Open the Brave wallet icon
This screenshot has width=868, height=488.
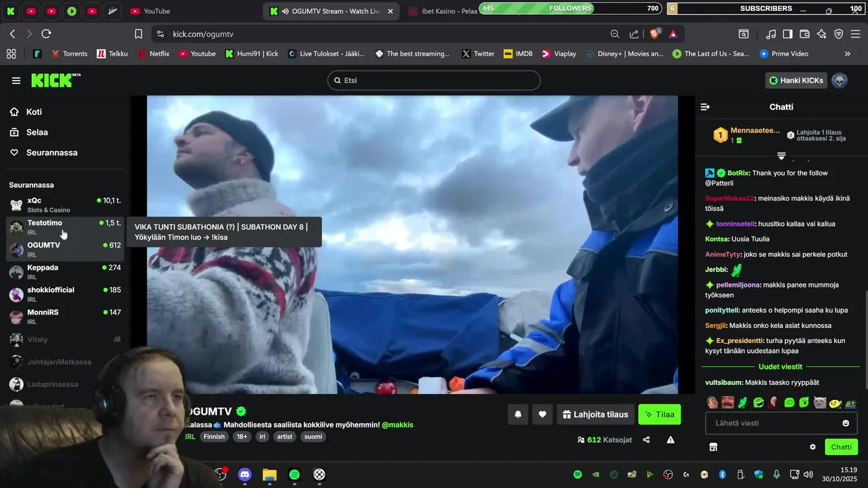804,34
